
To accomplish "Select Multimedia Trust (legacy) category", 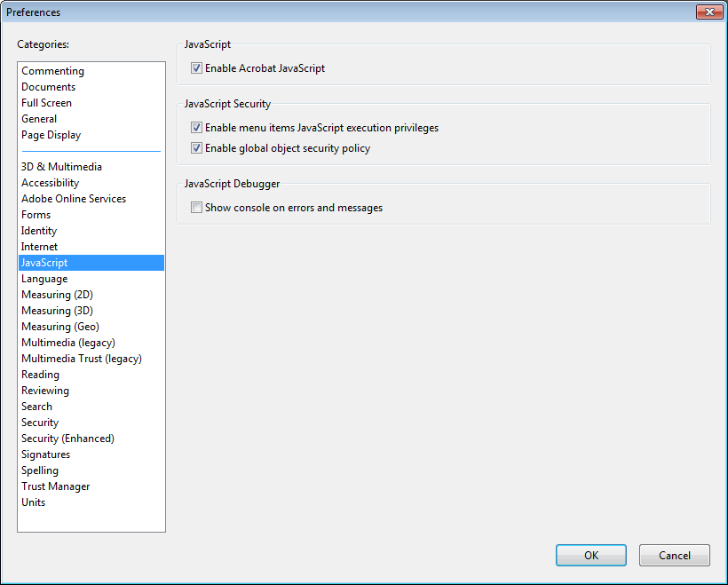I will tap(91, 359).
